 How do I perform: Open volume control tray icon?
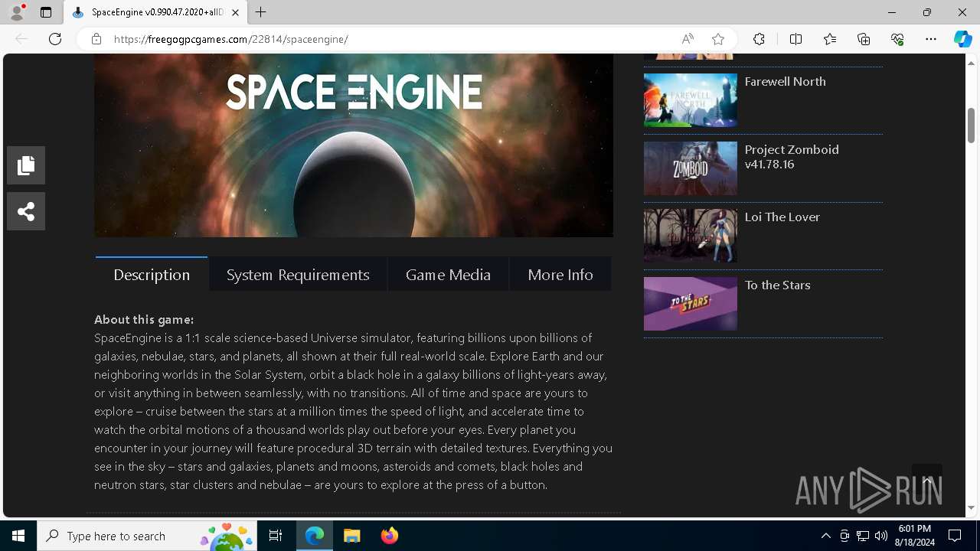click(x=881, y=536)
